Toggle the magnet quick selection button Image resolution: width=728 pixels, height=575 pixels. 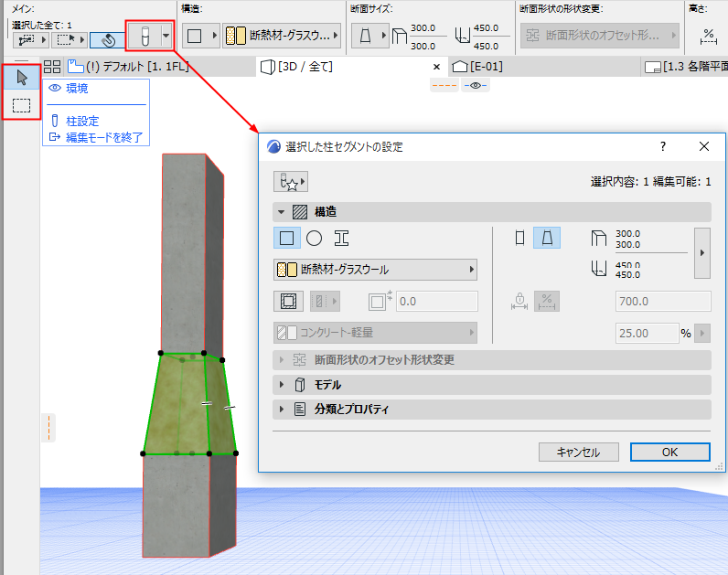(108, 40)
